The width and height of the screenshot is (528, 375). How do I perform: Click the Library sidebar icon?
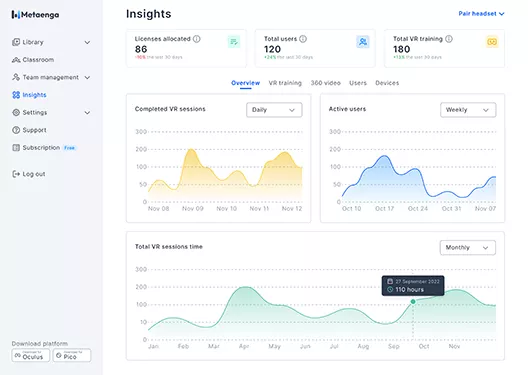point(16,42)
